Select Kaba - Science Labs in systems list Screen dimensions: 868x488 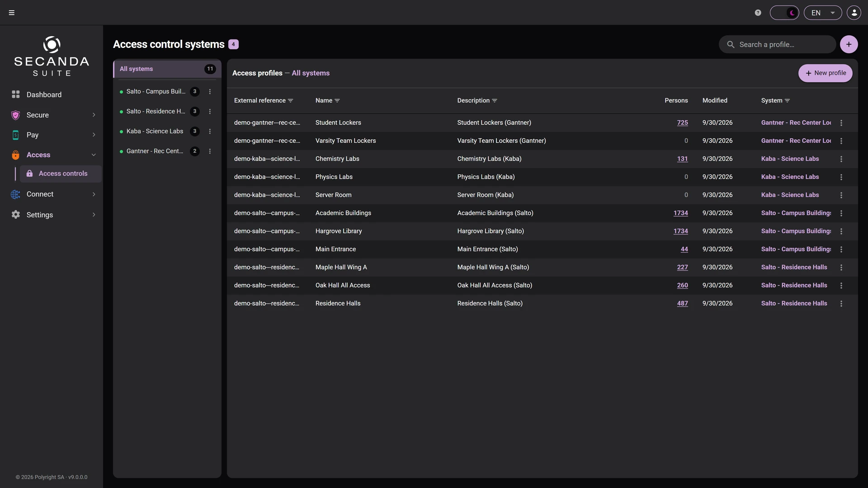pos(155,131)
